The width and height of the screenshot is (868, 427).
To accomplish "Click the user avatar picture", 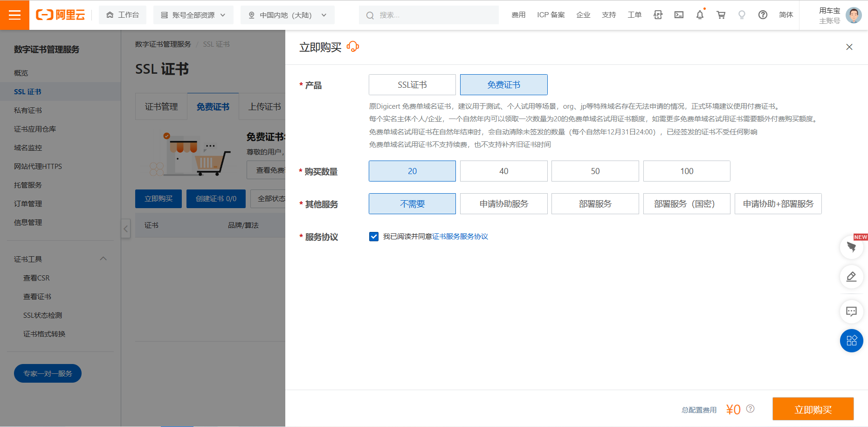I will [854, 15].
